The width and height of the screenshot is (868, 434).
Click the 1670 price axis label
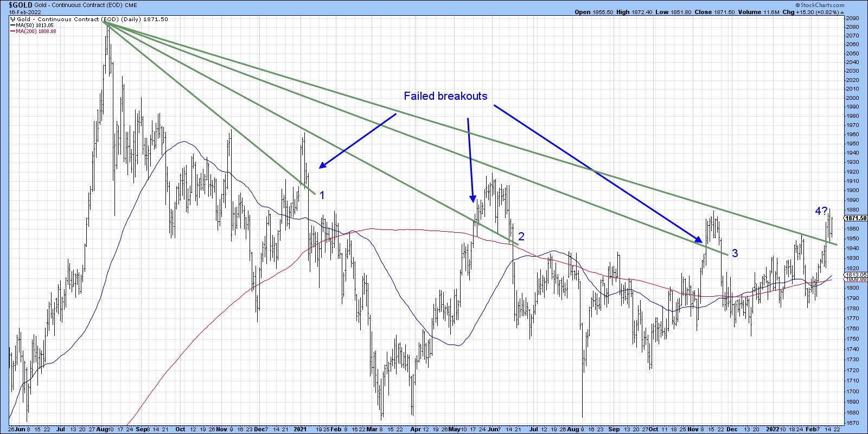(851, 423)
